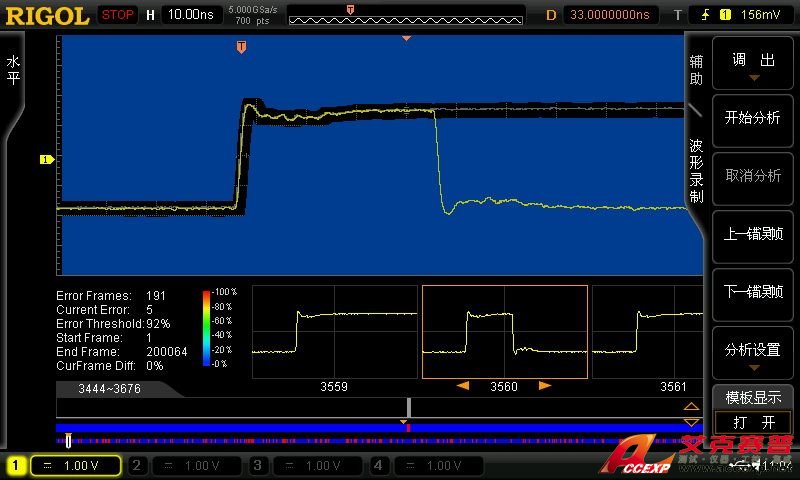Open the 水平 horizontal side tab

coord(13,70)
